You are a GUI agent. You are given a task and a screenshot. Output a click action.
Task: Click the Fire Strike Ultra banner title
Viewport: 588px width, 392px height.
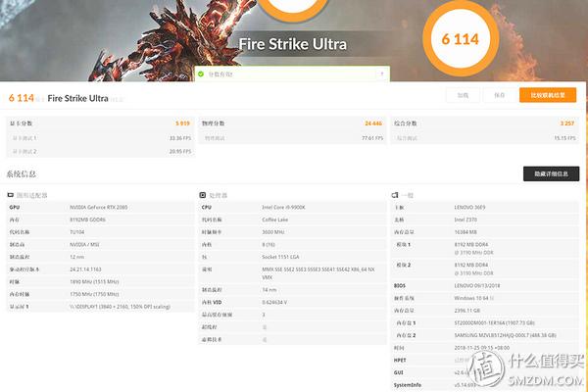292,44
